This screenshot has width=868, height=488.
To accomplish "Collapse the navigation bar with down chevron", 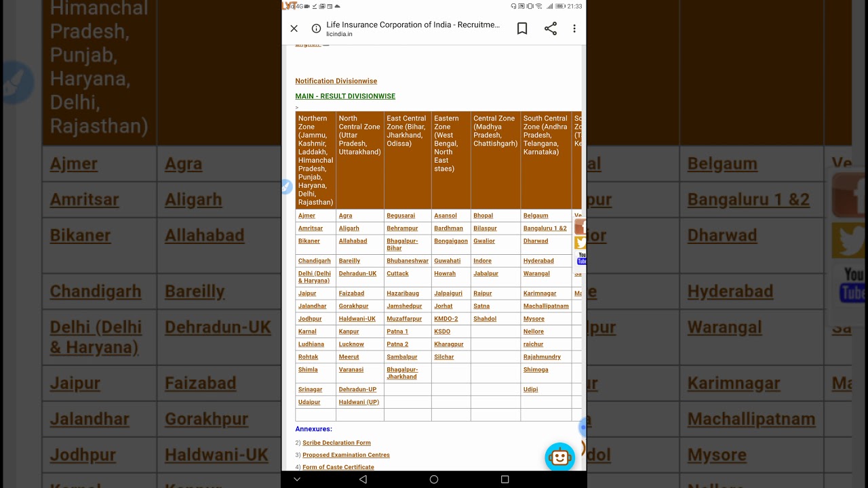I will click(x=297, y=479).
